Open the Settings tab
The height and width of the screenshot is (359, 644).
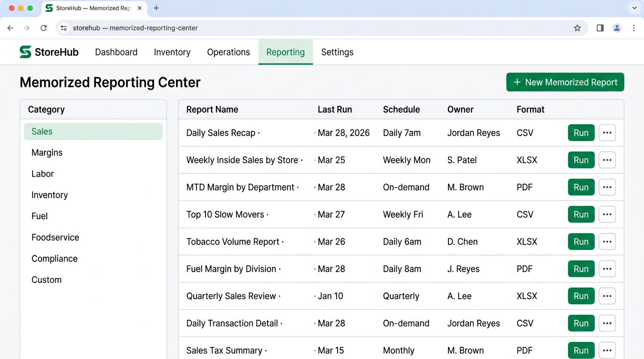[337, 52]
